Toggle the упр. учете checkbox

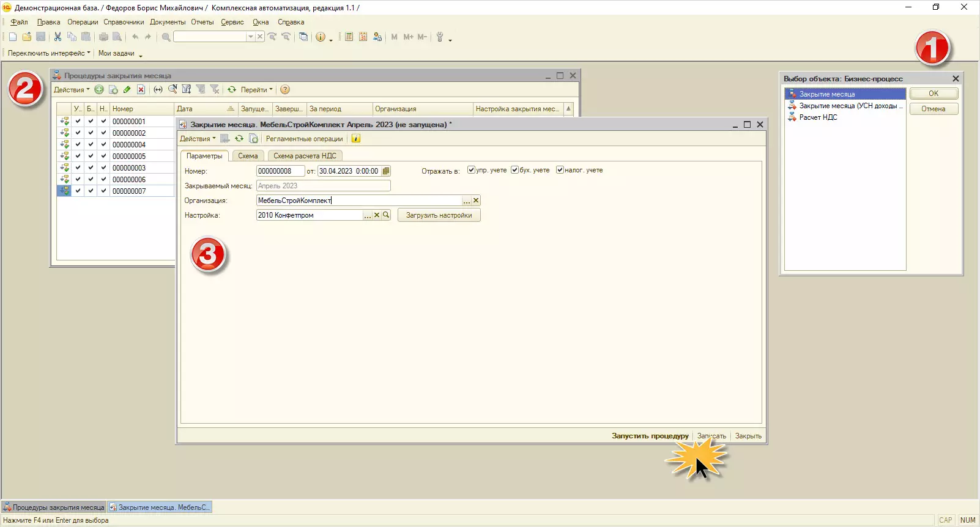click(x=471, y=170)
